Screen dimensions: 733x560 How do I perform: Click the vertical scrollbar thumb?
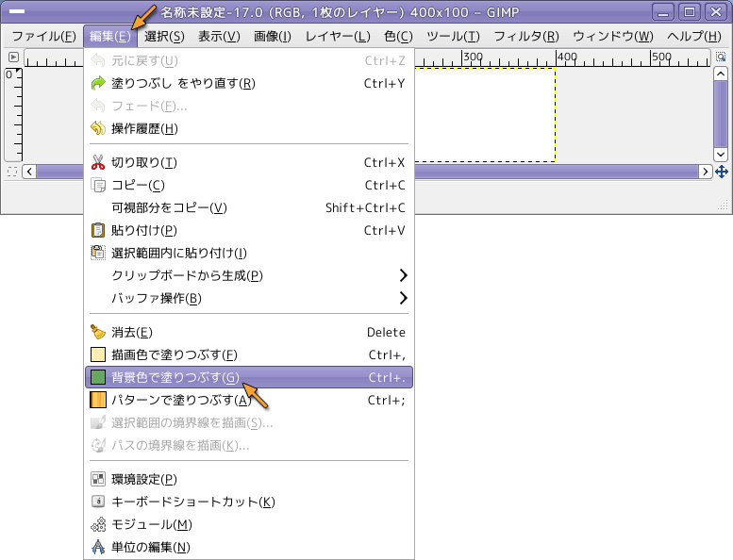pos(721,114)
